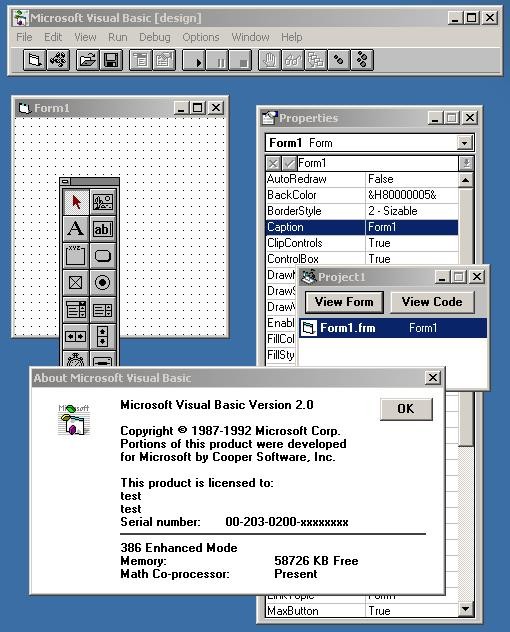Start the program with Run arrow

pos(194,60)
